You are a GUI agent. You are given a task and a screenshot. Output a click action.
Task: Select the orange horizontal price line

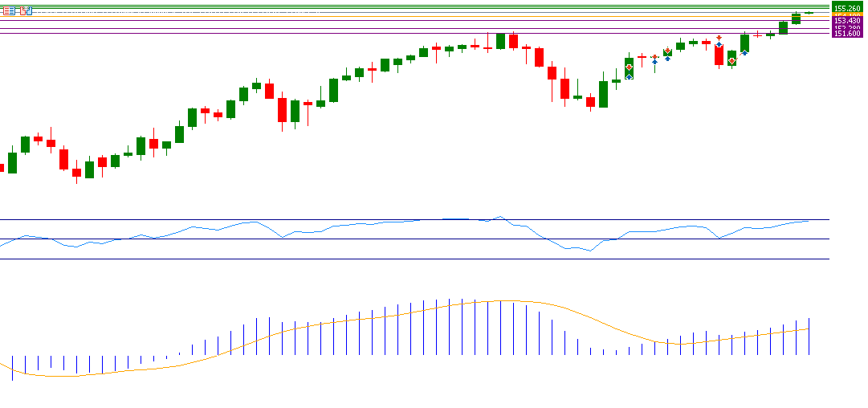(x=401, y=18)
